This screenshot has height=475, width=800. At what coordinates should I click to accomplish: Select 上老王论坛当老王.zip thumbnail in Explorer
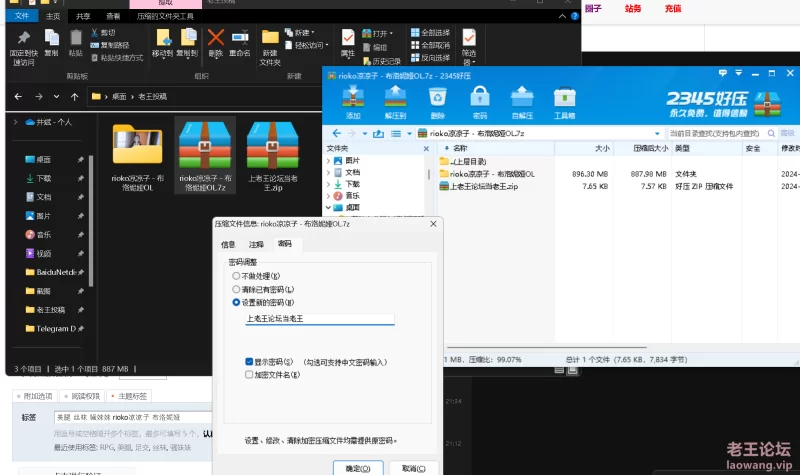[x=272, y=156]
